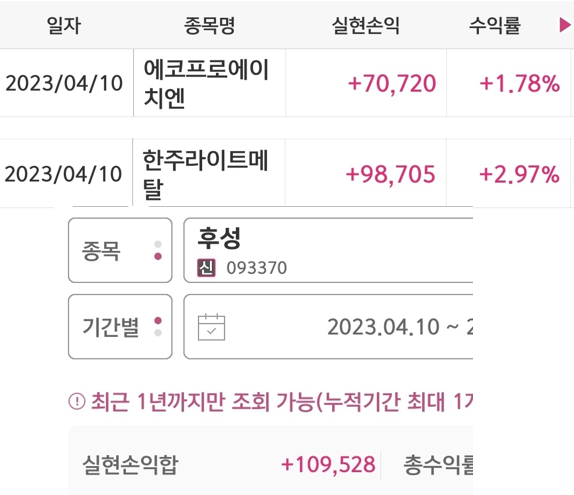
Task: Open the calendar icon date picker
Action: click(x=211, y=327)
